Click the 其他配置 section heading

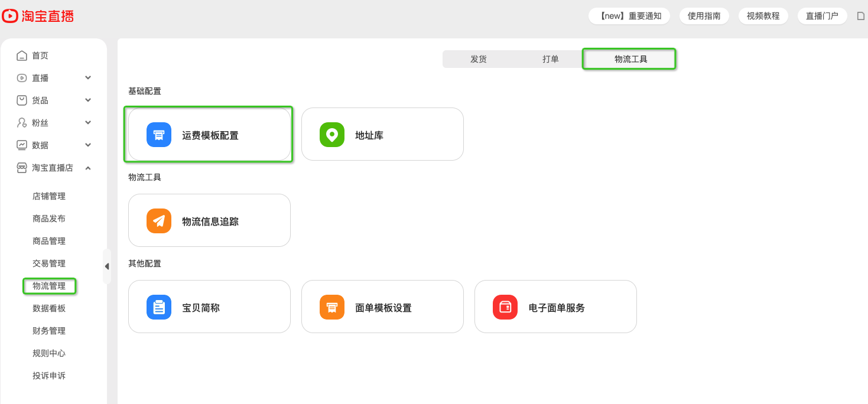tap(145, 263)
